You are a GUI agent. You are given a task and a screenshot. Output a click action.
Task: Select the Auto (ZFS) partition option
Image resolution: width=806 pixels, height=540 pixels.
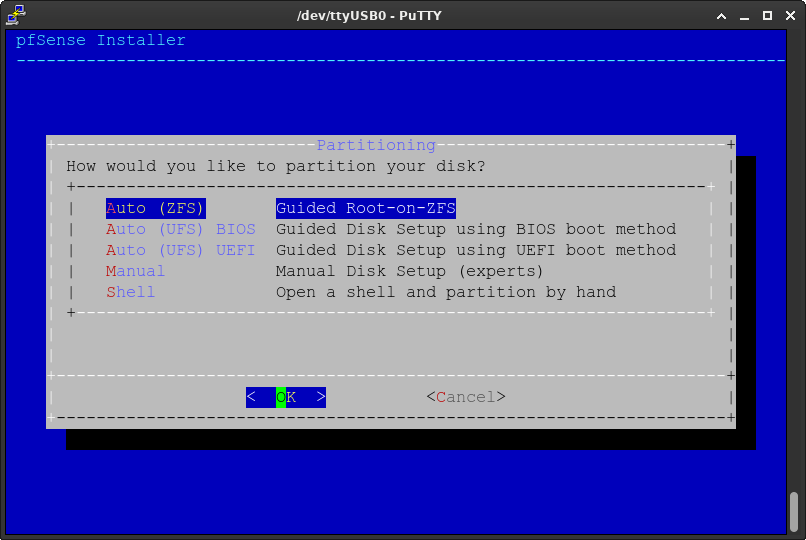pyautogui.click(x=156, y=208)
